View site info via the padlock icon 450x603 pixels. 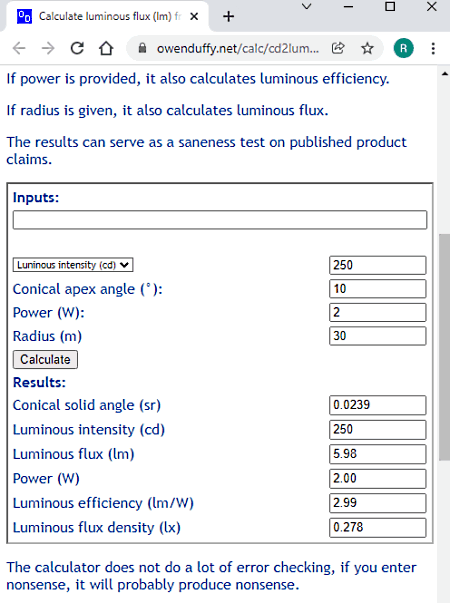point(142,48)
